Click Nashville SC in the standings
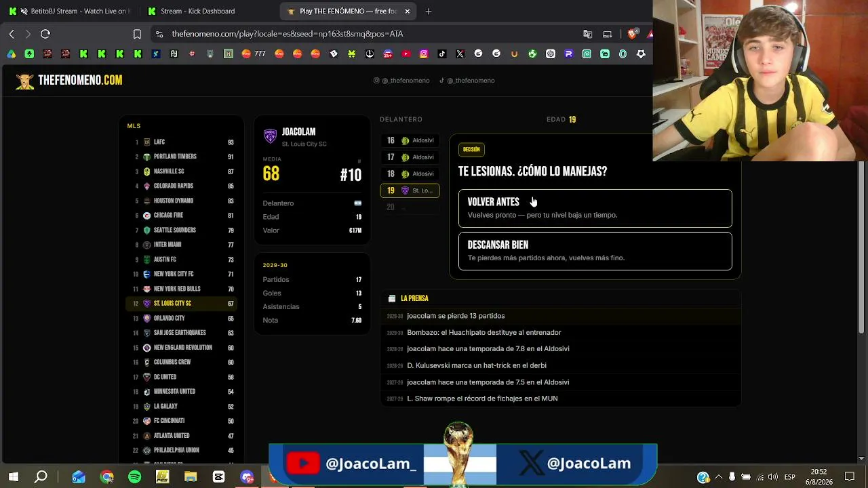The width and height of the screenshot is (868, 488). (x=182, y=171)
